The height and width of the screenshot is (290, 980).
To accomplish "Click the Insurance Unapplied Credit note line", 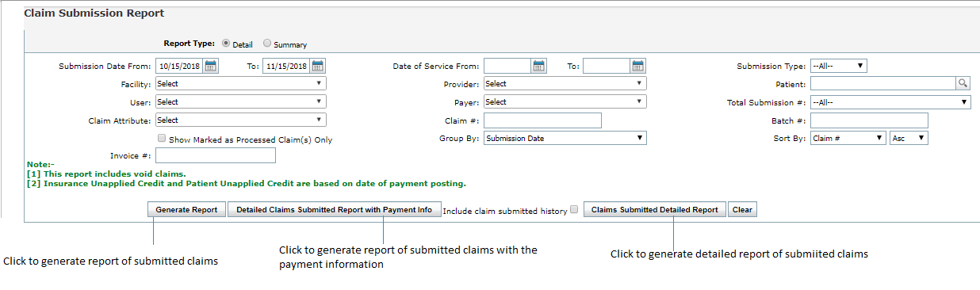I will pyautogui.click(x=246, y=183).
